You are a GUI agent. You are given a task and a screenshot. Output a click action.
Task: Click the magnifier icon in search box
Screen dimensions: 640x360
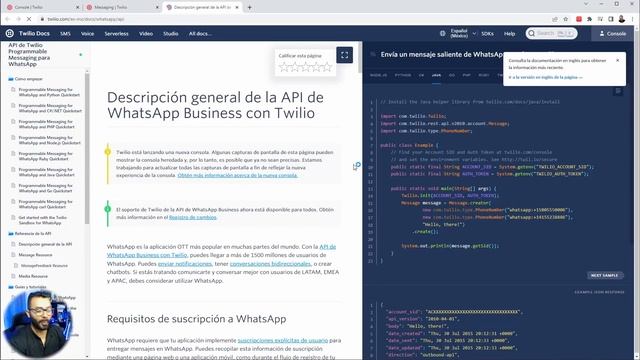(531, 33)
